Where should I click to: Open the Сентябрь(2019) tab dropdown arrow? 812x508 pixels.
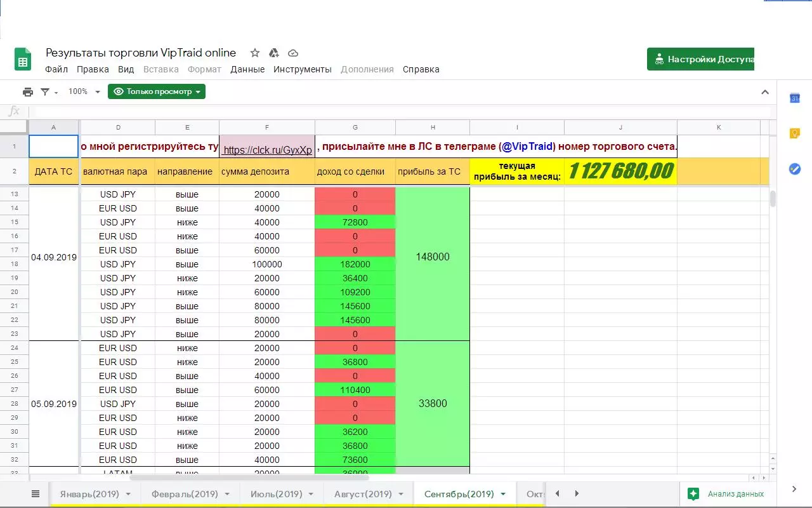503,494
